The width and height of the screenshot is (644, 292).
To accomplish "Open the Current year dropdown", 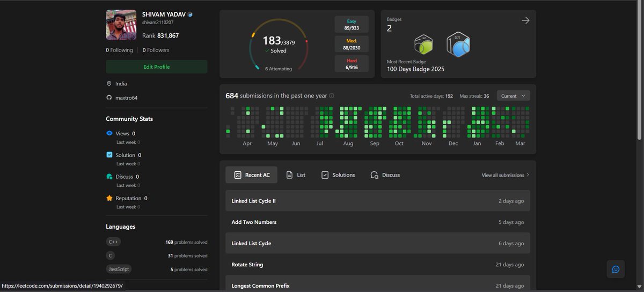I will point(514,96).
